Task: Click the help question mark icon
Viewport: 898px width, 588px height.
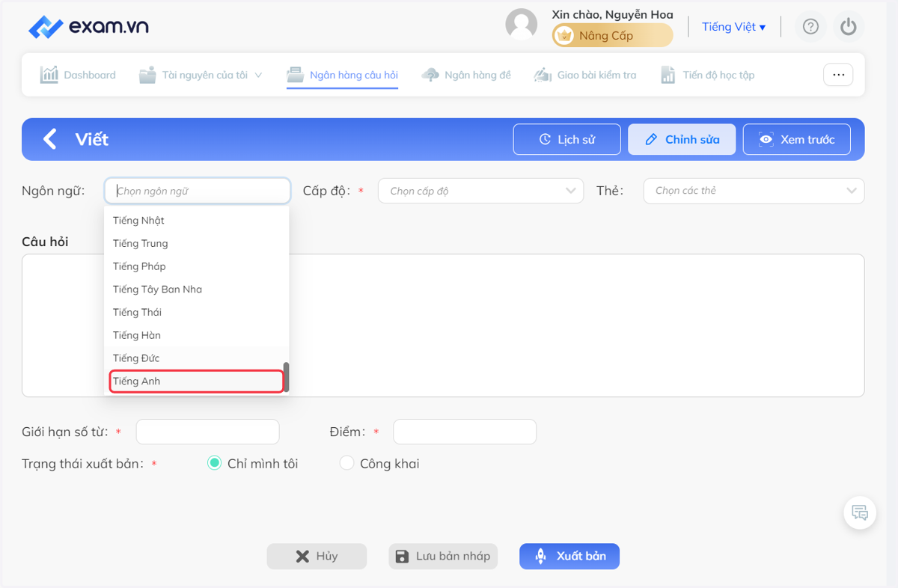Action: [810, 27]
